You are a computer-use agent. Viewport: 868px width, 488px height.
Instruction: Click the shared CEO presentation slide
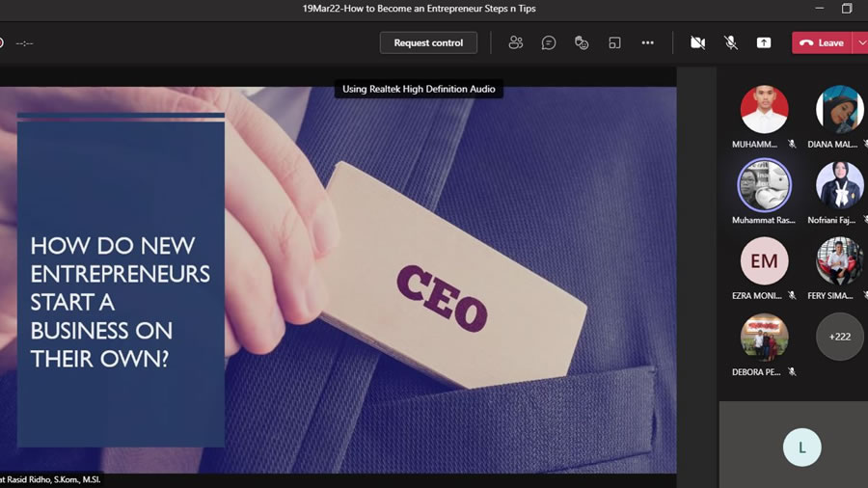point(338,280)
